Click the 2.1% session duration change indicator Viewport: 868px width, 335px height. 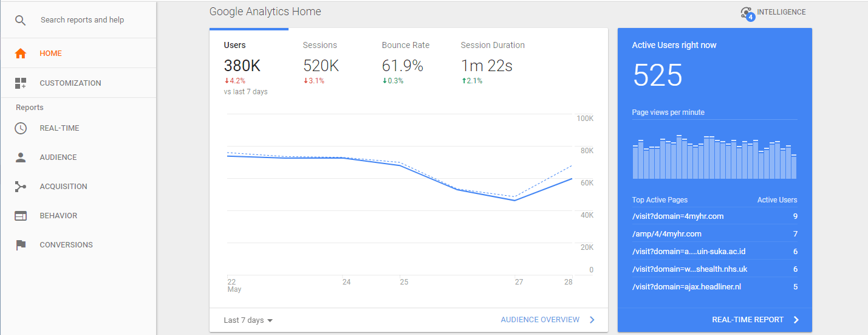471,81
